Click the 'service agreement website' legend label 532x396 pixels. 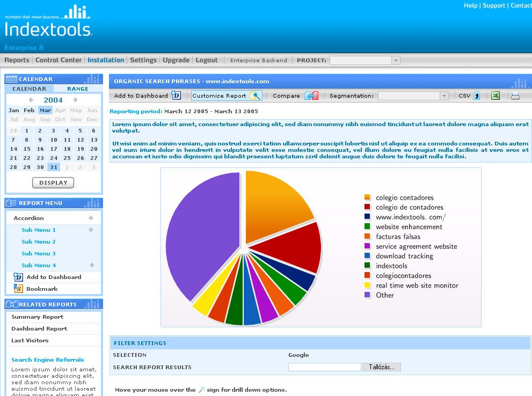coord(416,246)
